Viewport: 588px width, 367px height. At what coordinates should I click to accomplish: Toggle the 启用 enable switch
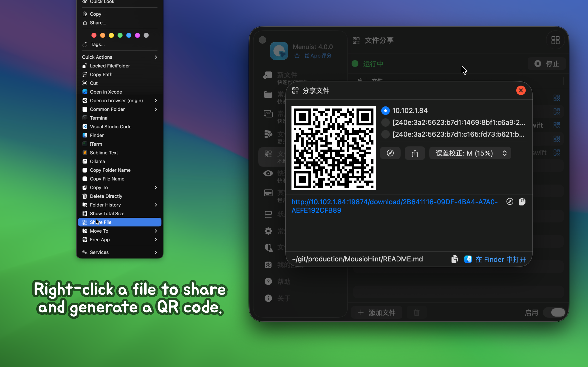(555, 312)
